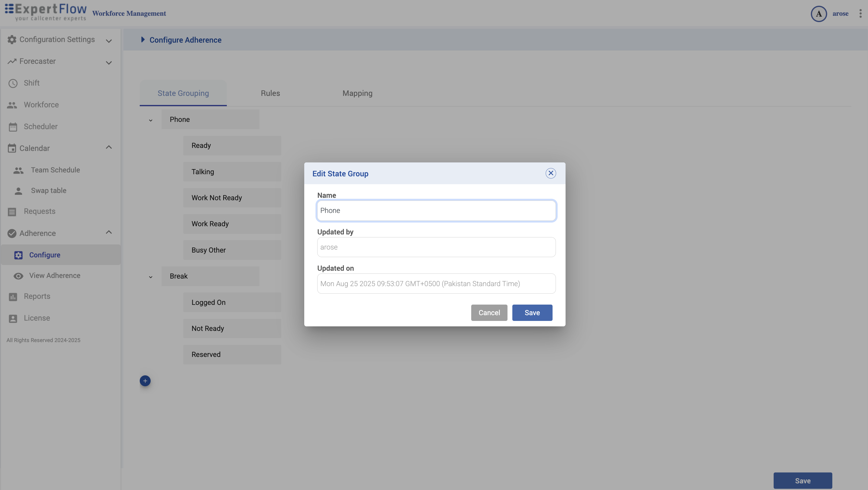Click the Reports bar chart icon
The width and height of the screenshot is (868, 490).
13,296
